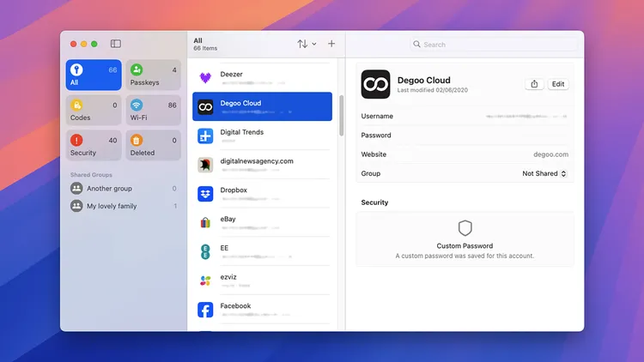644x362 pixels.
Task: Open the Dropbox entry
Action: pyautogui.click(x=262, y=194)
